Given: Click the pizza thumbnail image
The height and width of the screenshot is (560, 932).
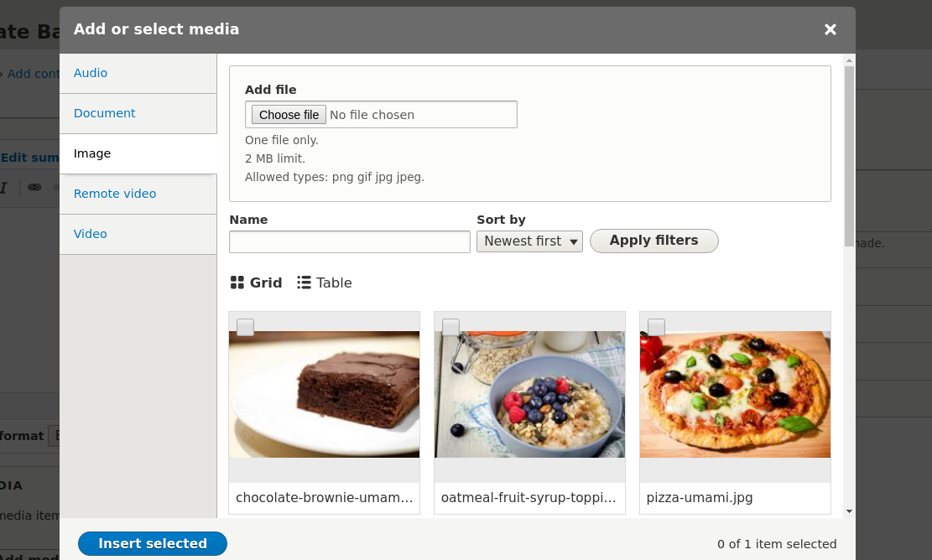Looking at the screenshot, I should coord(735,394).
